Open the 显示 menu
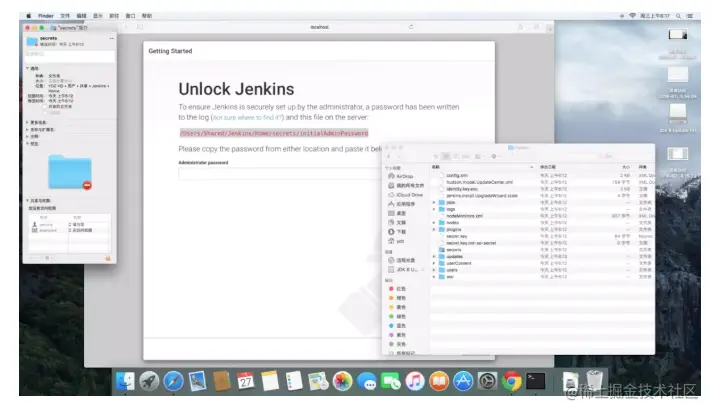 click(x=98, y=16)
